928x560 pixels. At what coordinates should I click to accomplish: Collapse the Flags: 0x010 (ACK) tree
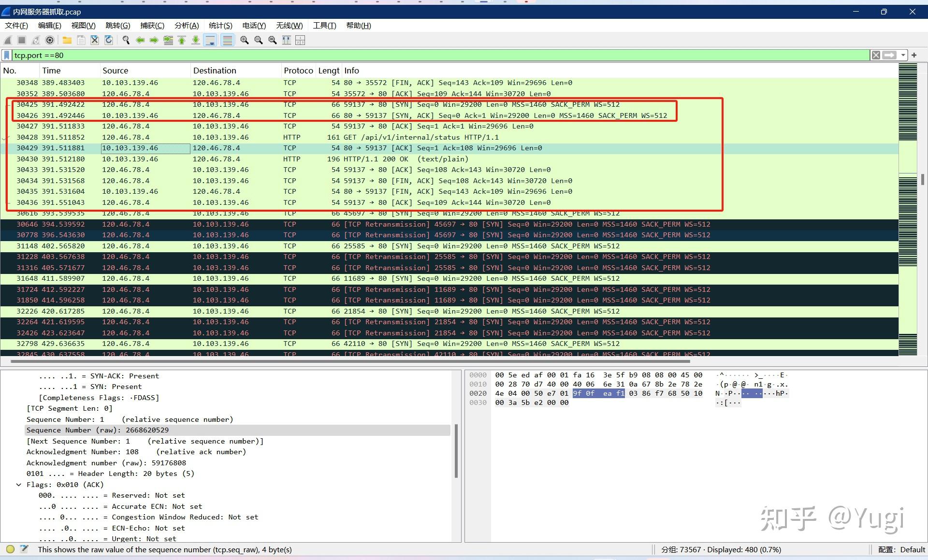(19, 485)
